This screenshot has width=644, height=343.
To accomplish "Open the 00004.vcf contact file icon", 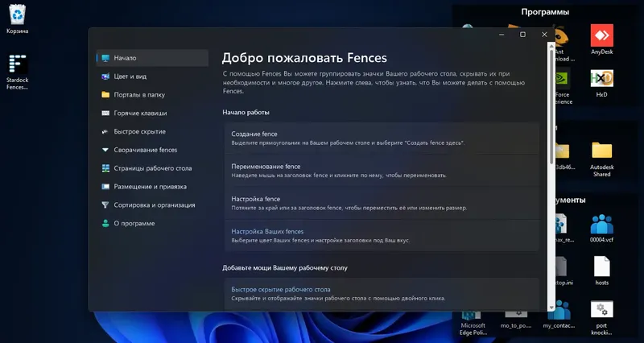I will (x=601, y=228).
